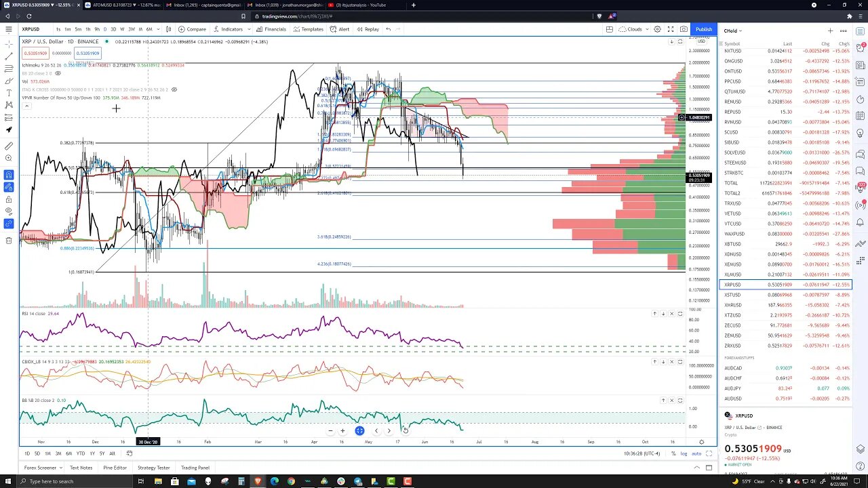Create an Alert from toolbar
Image resolution: width=868 pixels, height=488 pixels.
click(340, 29)
